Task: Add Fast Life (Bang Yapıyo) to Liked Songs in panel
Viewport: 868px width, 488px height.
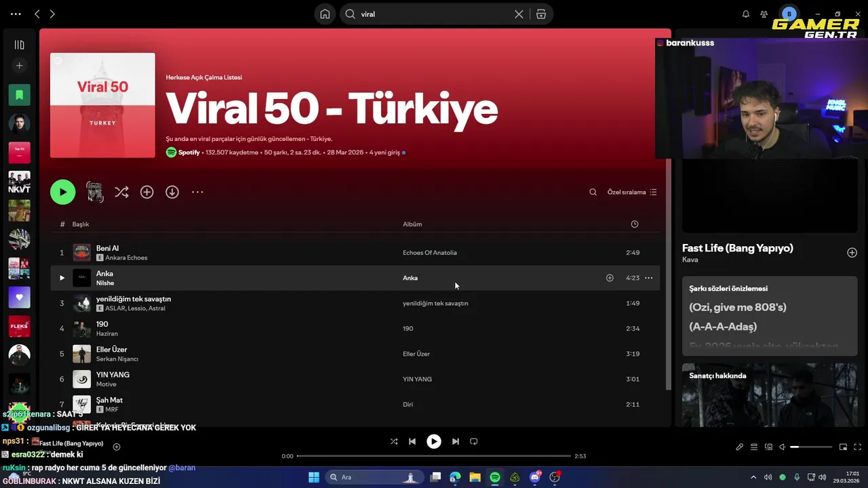Action: [x=852, y=253]
